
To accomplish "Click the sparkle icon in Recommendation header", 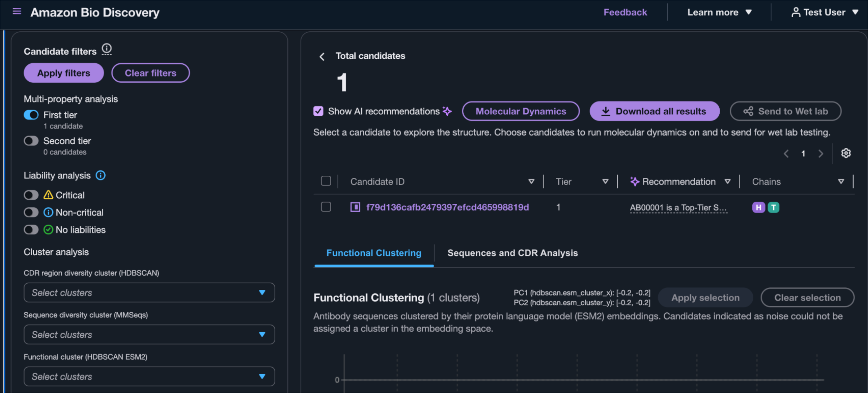I will [634, 182].
